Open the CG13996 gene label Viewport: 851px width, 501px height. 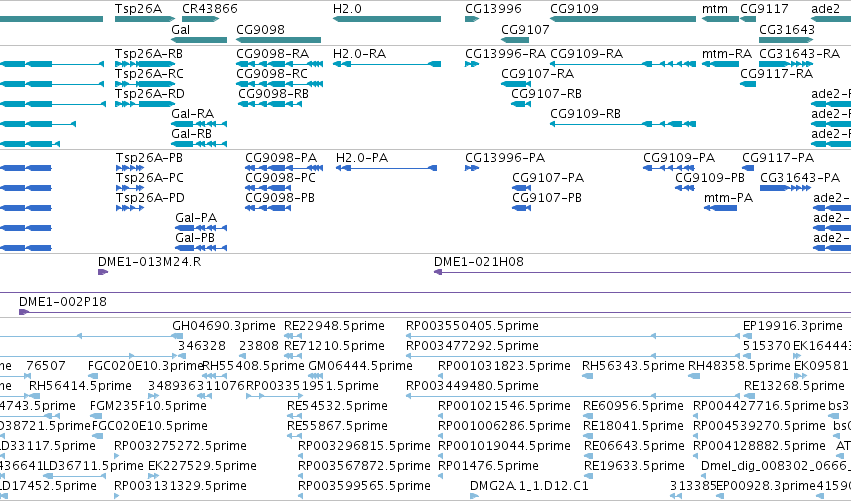click(x=493, y=9)
